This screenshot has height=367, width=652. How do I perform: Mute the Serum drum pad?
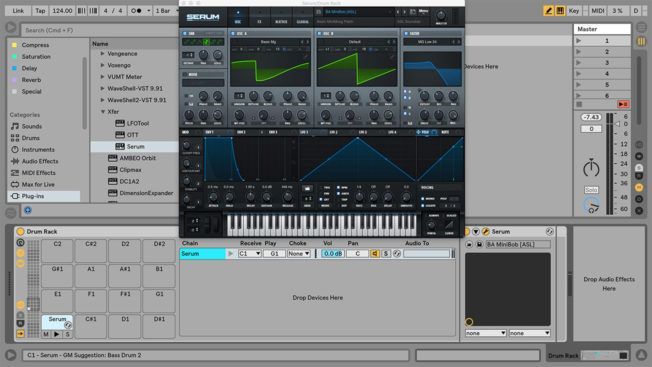point(46,334)
